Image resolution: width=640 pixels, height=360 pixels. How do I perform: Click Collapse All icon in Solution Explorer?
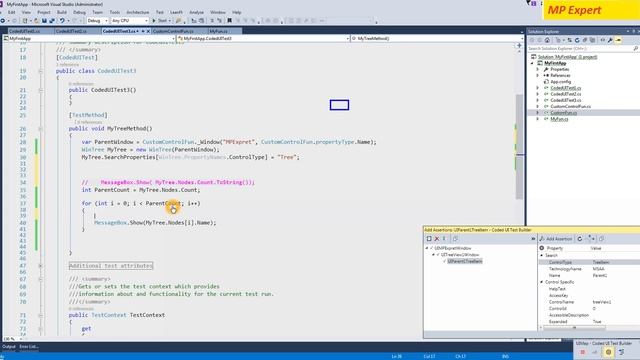584,40
